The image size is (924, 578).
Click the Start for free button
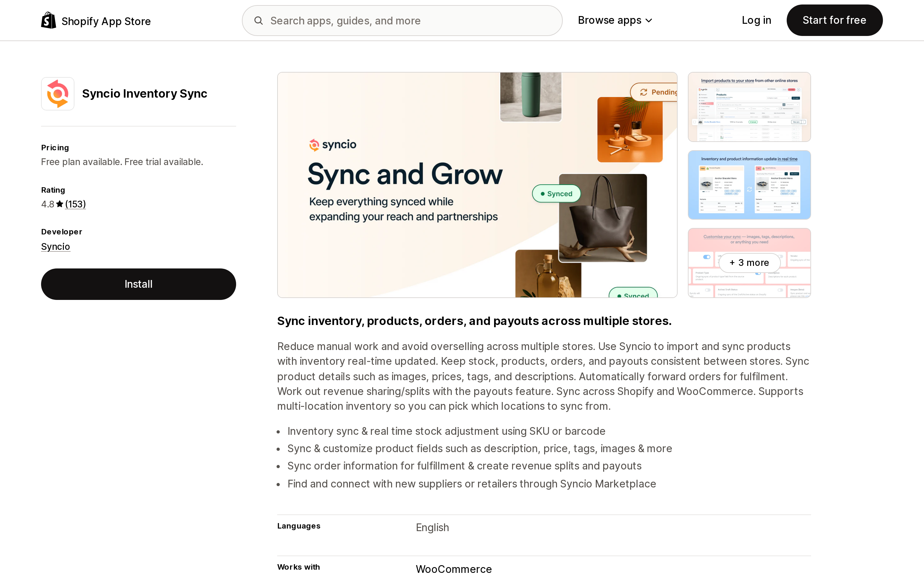coord(834,20)
